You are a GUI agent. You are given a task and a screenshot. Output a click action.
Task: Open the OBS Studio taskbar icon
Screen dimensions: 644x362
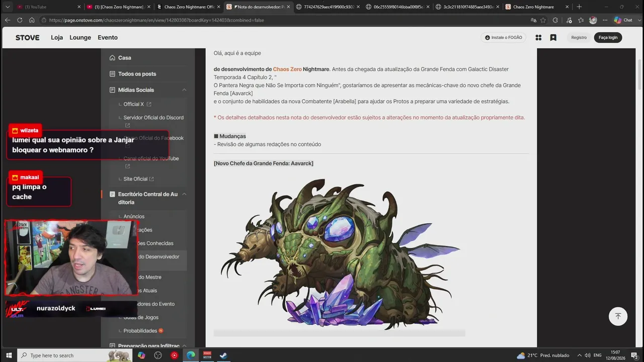158,355
